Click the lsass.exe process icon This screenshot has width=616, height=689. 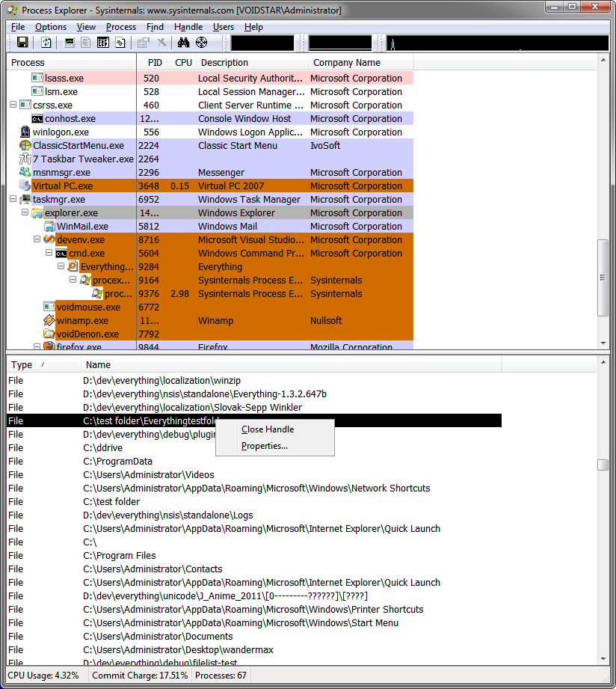pyautogui.click(x=37, y=79)
